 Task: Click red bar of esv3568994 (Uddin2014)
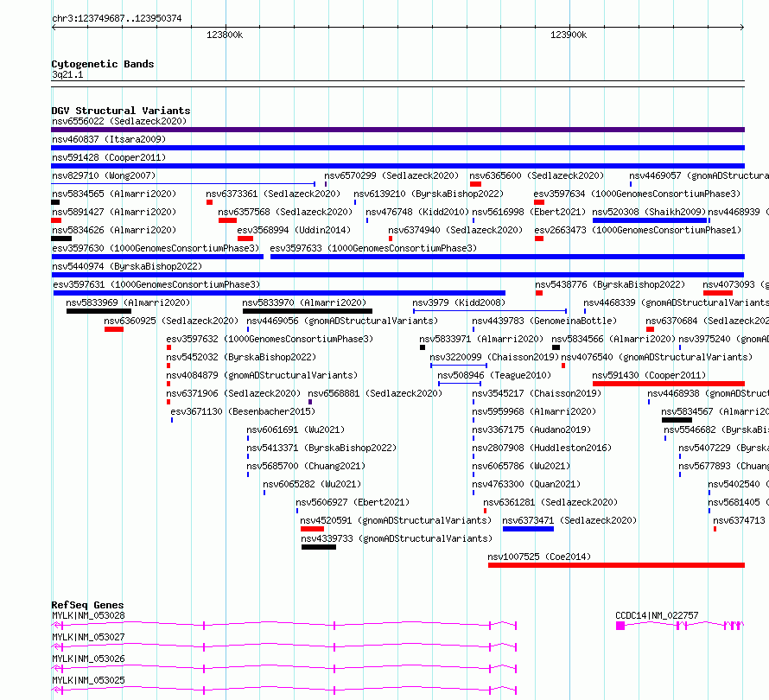[x=245, y=239]
